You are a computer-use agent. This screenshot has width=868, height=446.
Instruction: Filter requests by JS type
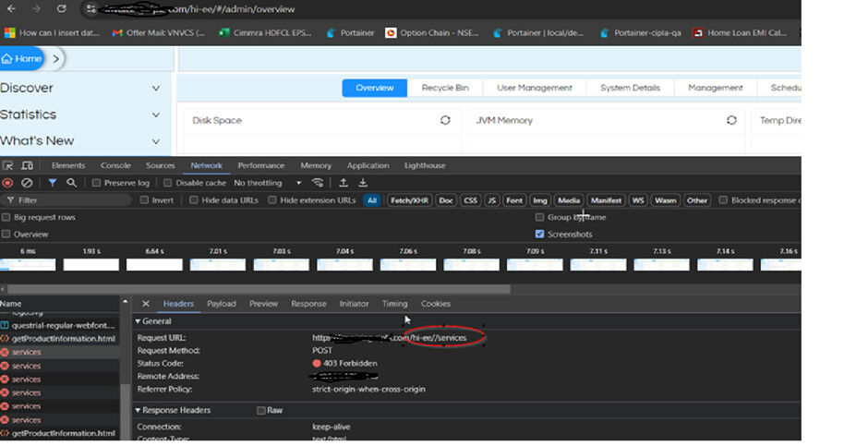pyautogui.click(x=491, y=200)
